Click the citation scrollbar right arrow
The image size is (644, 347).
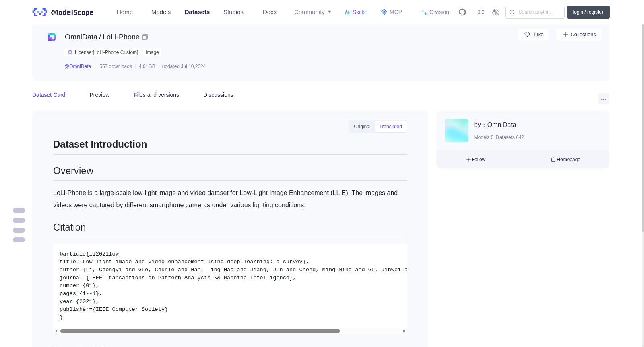tap(404, 331)
